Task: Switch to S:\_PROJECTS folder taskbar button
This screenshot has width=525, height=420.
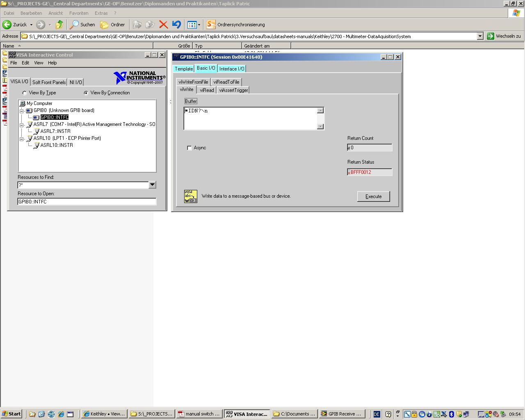Action: pyautogui.click(x=152, y=414)
